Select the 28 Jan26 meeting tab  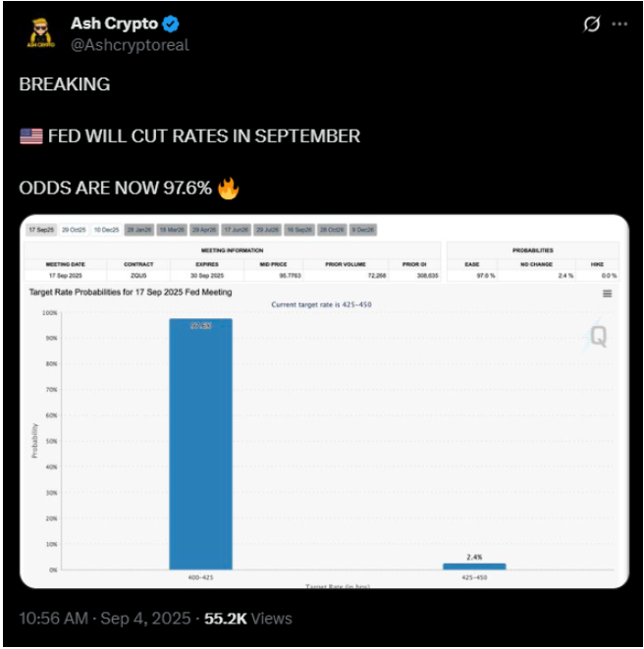coord(138,230)
